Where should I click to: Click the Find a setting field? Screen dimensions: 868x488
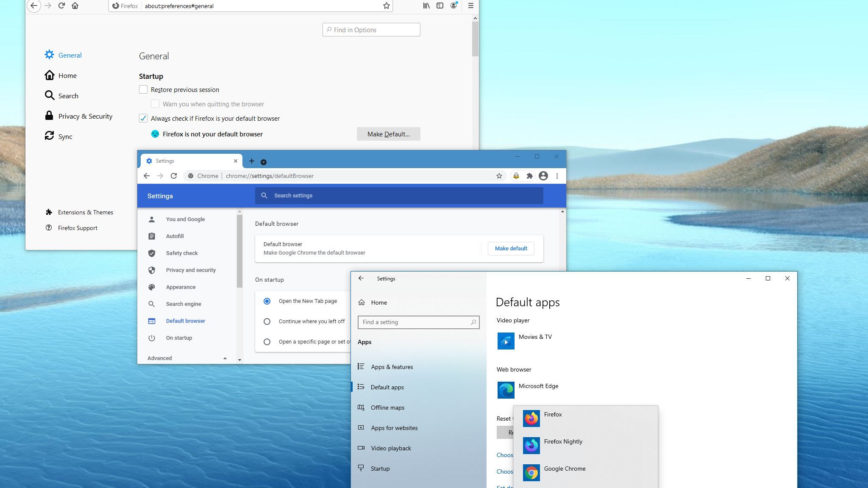point(415,322)
